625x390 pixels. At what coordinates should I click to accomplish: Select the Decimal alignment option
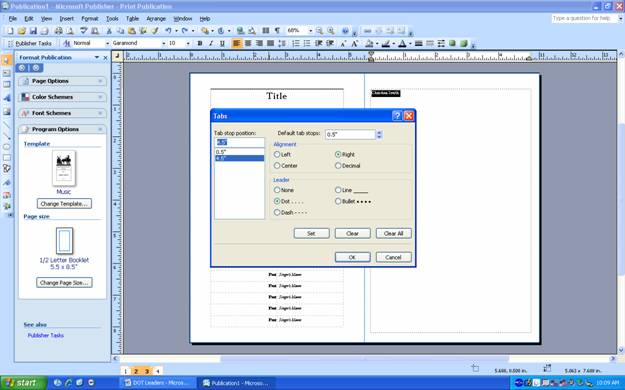point(338,165)
